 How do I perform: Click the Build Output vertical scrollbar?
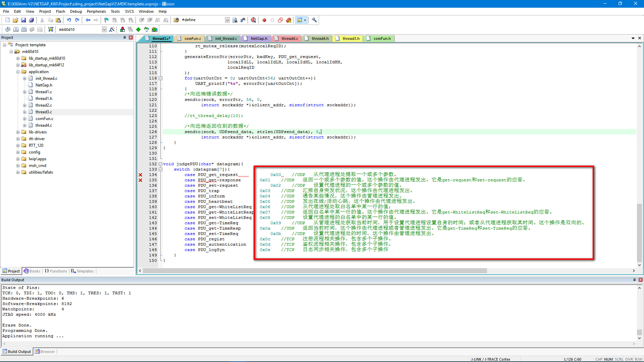pyautogui.click(x=640, y=313)
